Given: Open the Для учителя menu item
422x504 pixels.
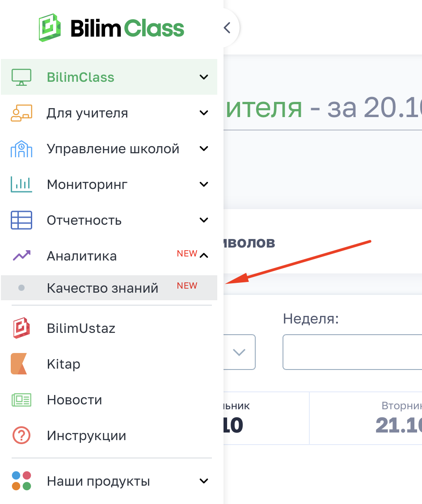Looking at the screenshot, I should (109, 113).
